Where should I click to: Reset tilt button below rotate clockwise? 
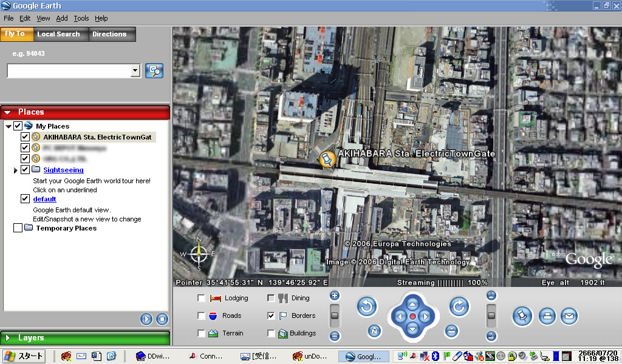[x=451, y=331]
